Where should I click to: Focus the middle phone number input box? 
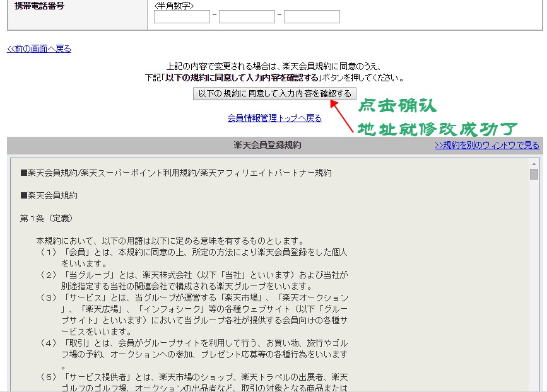coord(247,16)
